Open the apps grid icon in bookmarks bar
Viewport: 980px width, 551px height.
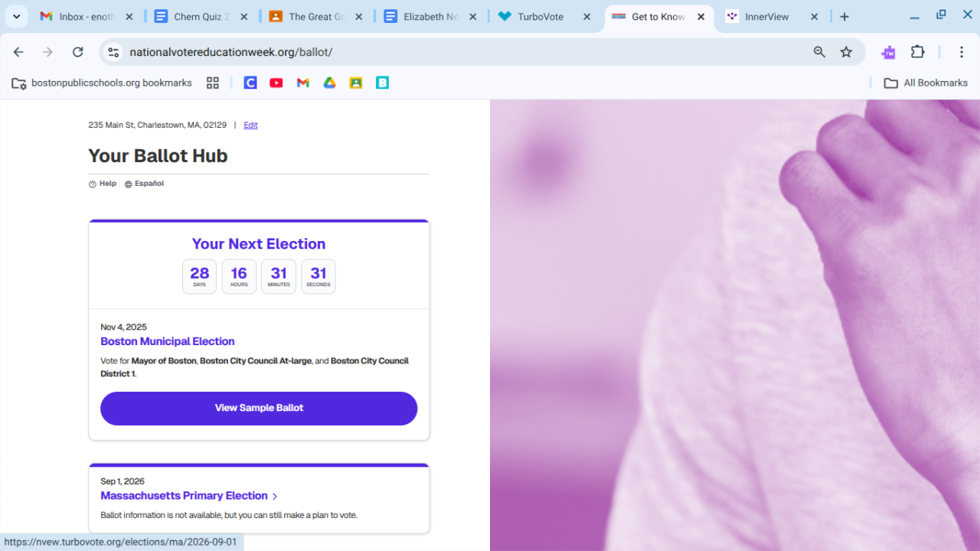213,83
